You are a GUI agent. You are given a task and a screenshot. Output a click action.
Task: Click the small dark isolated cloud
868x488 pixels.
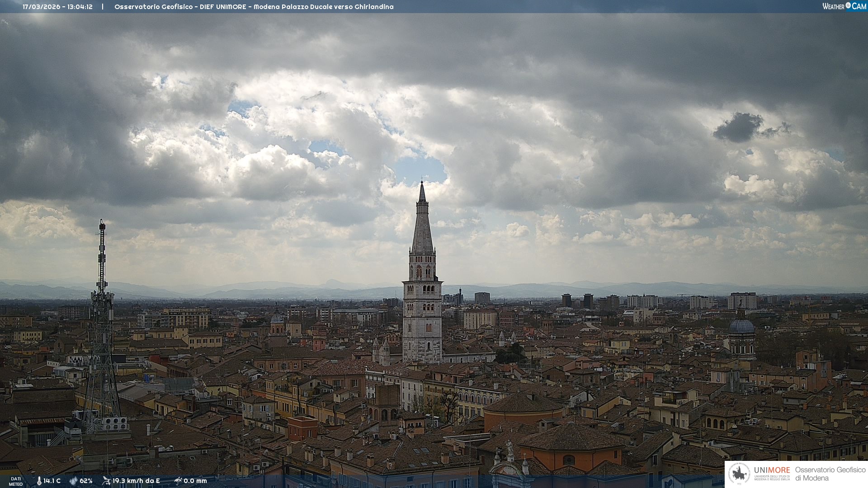(x=739, y=127)
